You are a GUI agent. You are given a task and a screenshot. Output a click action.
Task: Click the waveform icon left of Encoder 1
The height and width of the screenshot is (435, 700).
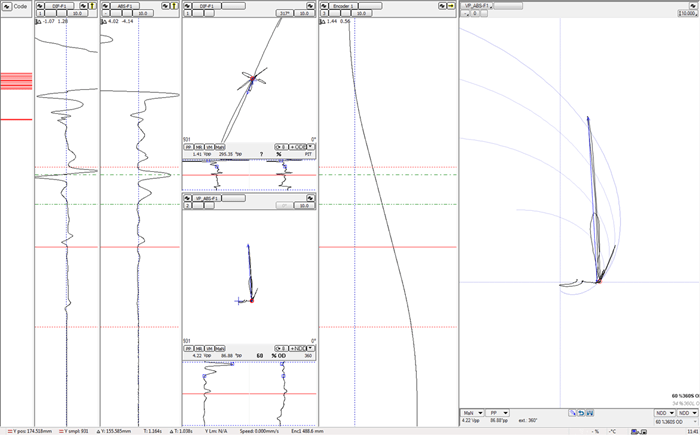tap(323, 5)
